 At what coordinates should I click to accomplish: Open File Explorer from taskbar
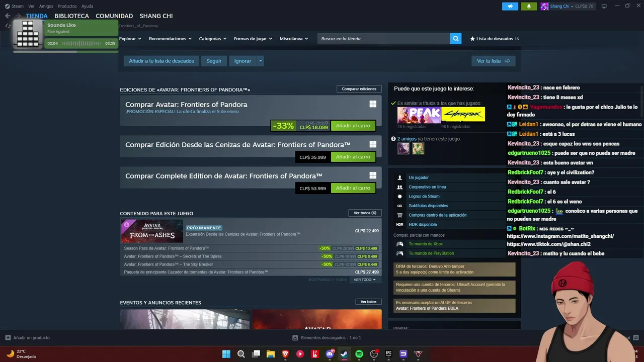(270, 354)
